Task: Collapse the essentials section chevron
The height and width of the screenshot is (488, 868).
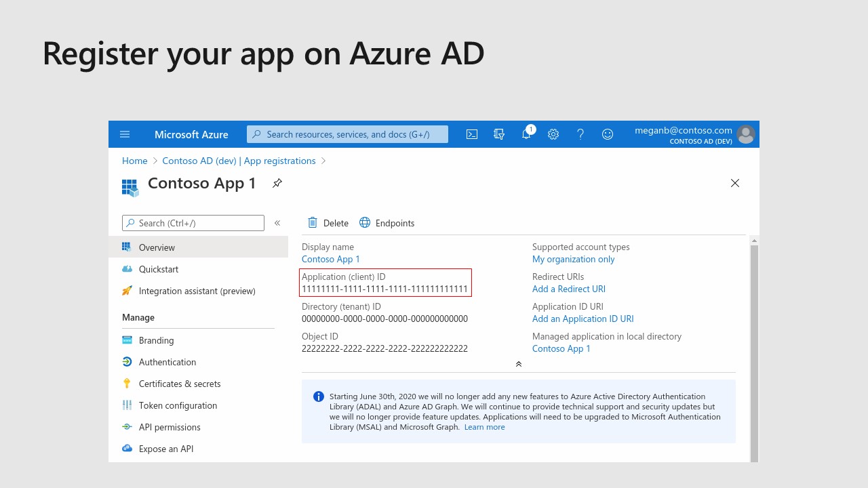Action: click(519, 364)
